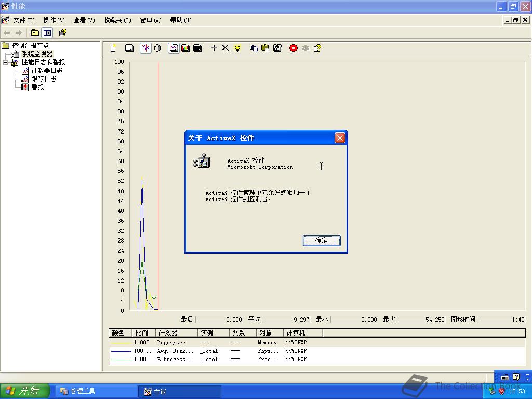Click the console toolbar Help icon
The height and width of the screenshot is (399, 532).
pos(63,33)
